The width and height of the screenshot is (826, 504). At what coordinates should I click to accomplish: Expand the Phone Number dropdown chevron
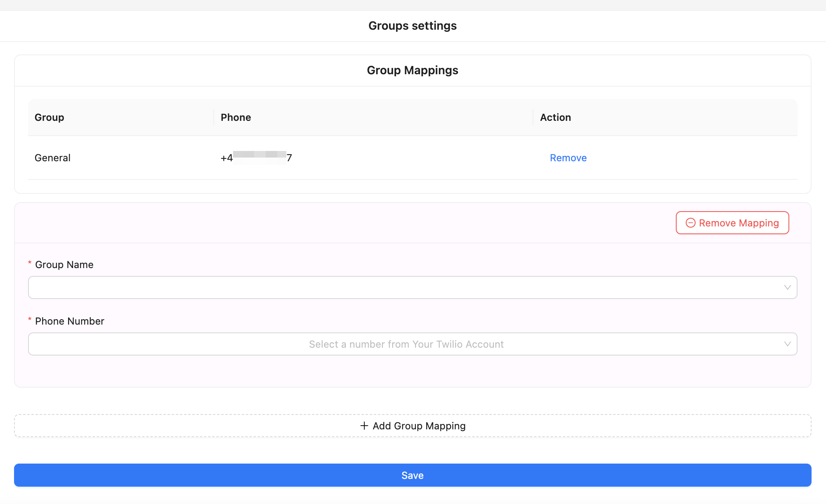click(787, 344)
